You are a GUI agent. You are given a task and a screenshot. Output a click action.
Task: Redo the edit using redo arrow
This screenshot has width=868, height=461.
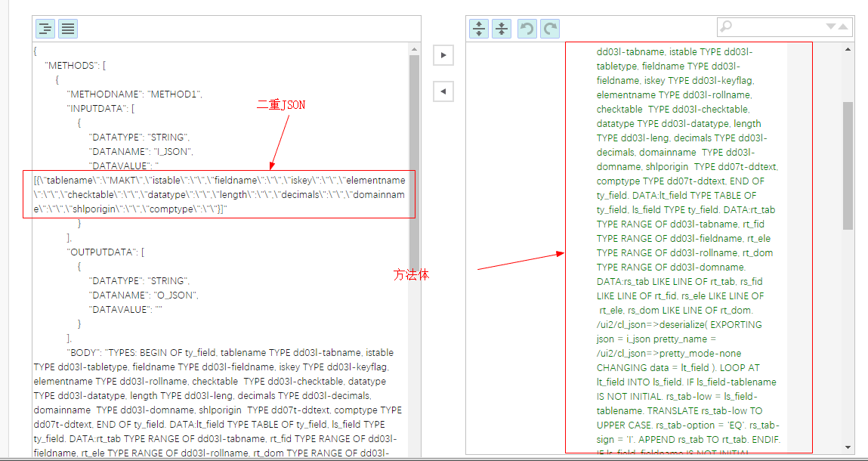pyautogui.click(x=549, y=28)
